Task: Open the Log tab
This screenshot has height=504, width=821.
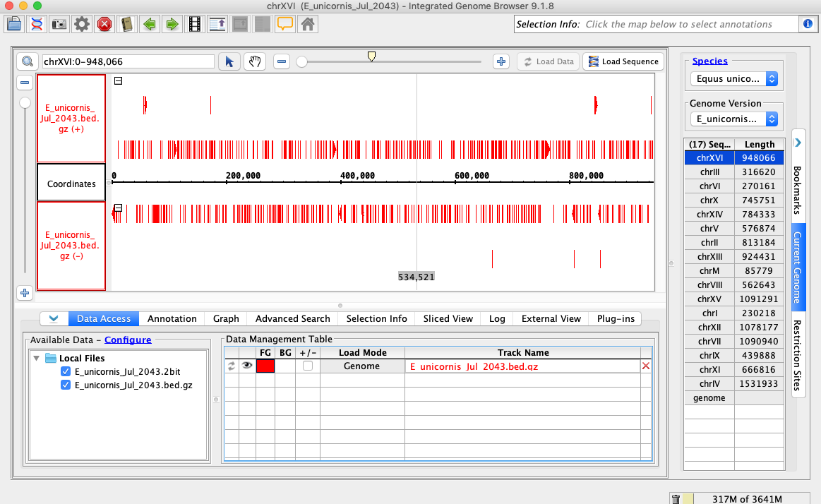Action: pyautogui.click(x=497, y=318)
